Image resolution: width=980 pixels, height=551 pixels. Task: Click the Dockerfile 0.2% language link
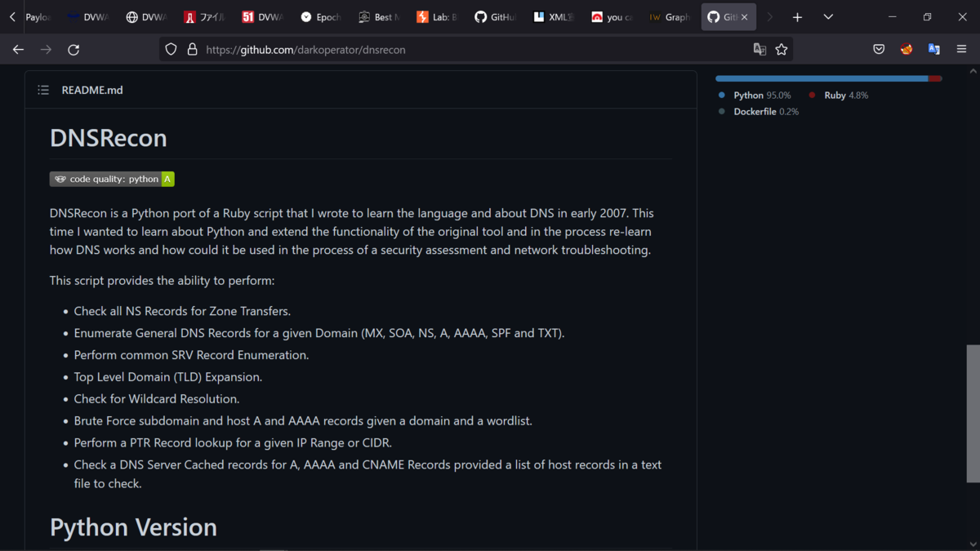pos(766,112)
